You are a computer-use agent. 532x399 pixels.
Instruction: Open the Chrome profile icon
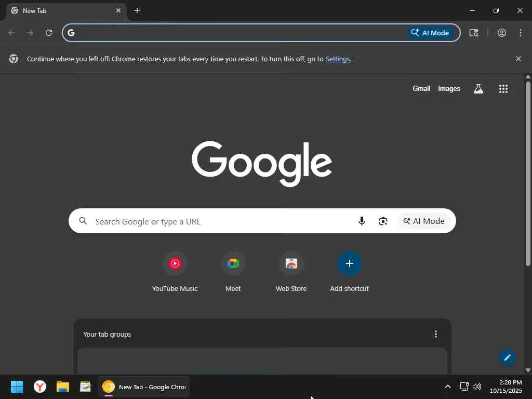pyautogui.click(x=502, y=33)
